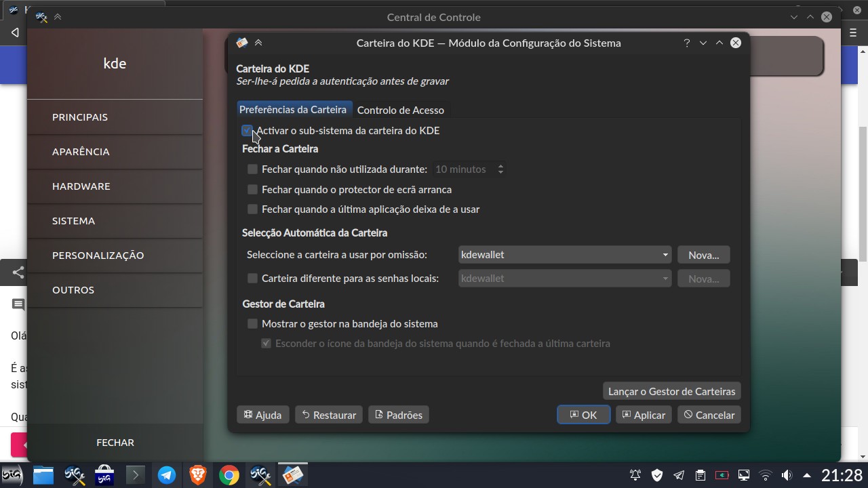Uncheck 'Activar o sub-sistema da carteira do KDE'
868x488 pixels.
tap(247, 131)
